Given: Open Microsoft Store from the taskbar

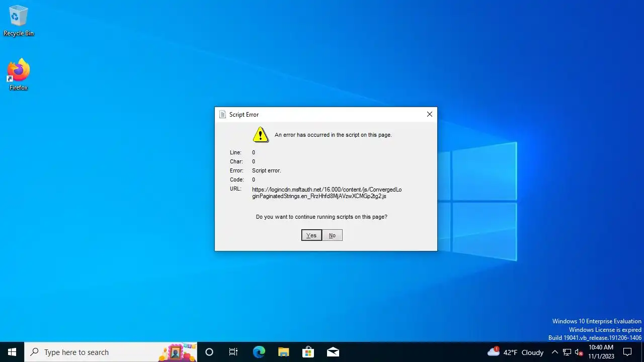Looking at the screenshot, I should click(x=308, y=352).
